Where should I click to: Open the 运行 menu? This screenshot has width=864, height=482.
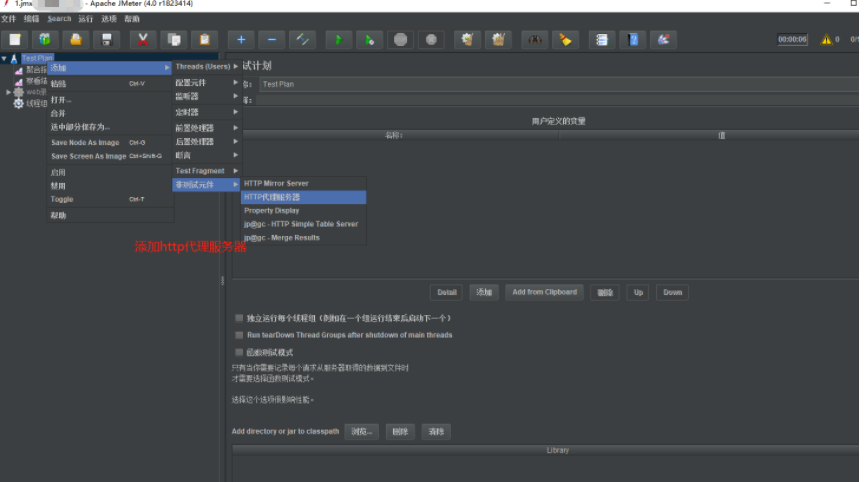click(85, 19)
